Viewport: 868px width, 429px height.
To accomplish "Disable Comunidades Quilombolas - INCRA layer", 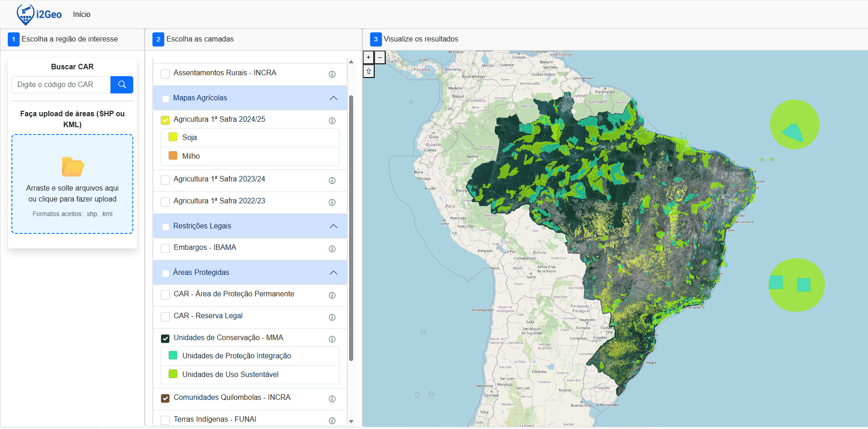I will point(165,398).
